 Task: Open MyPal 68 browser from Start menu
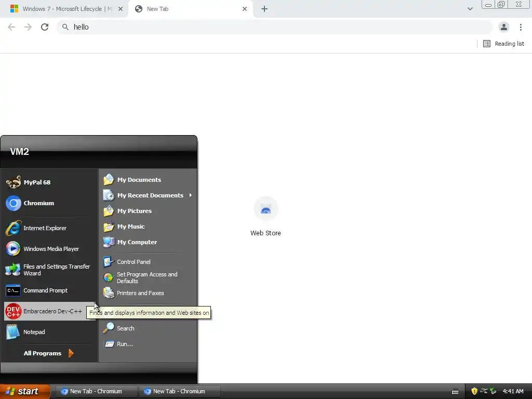pos(49,182)
